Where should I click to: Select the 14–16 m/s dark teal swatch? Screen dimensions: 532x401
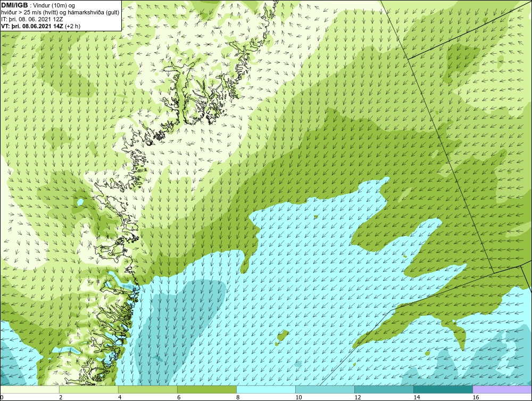(x=443, y=389)
